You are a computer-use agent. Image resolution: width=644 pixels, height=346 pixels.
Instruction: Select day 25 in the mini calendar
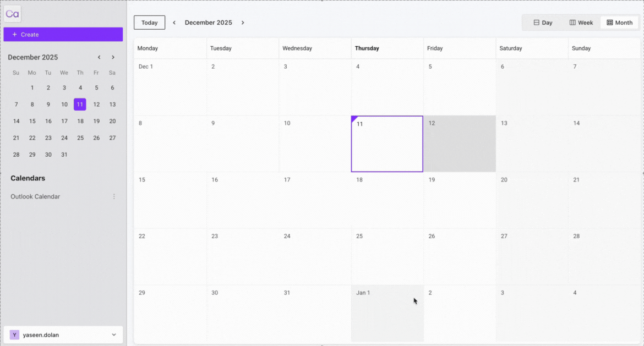pyautogui.click(x=80, y=138)
